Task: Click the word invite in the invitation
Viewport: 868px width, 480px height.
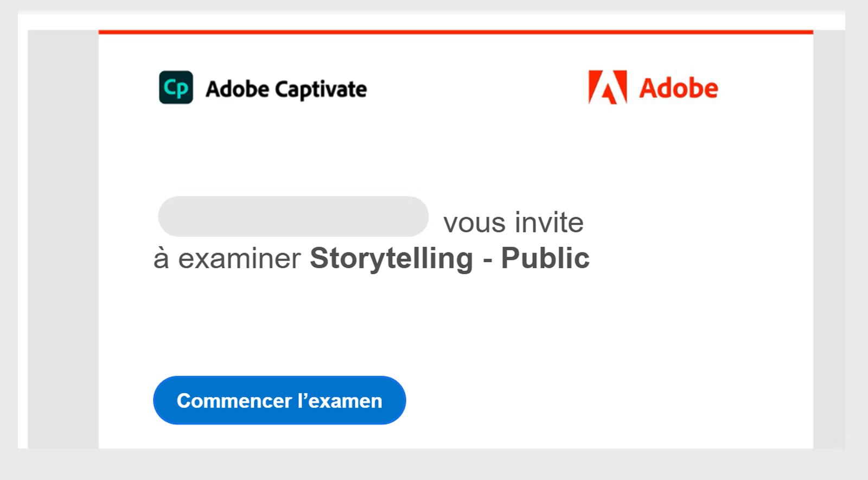Action: (x=549, y=223)
